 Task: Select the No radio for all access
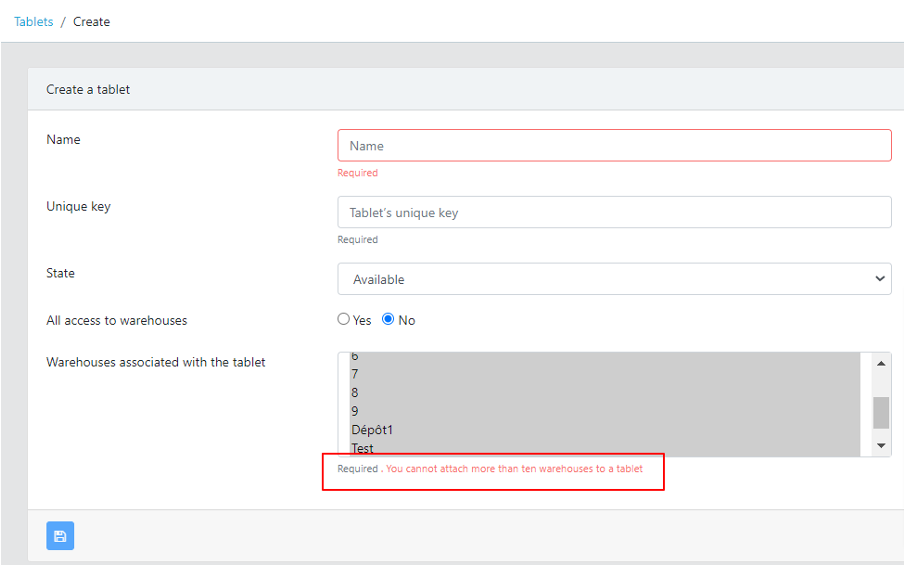coord(388,319)
